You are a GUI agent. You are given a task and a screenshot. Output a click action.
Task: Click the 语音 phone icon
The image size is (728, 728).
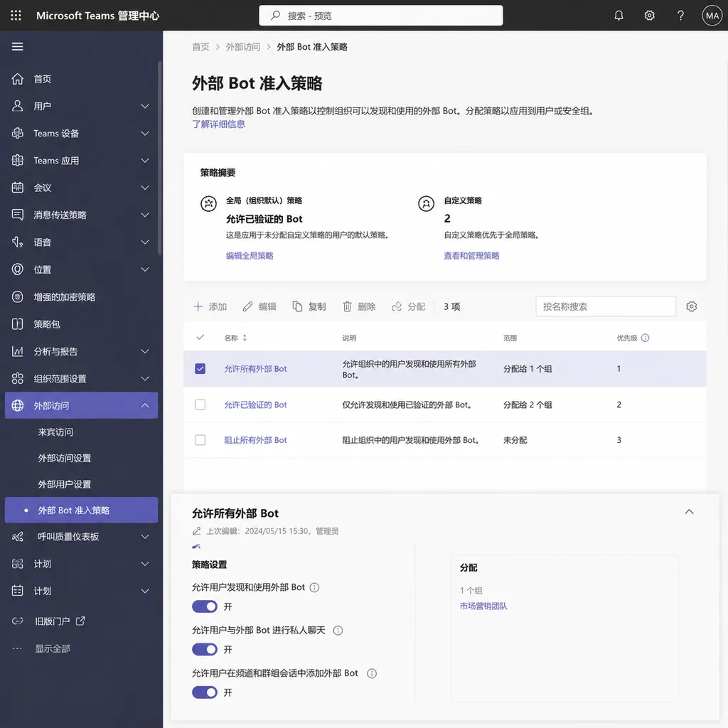tap(17, 242)
